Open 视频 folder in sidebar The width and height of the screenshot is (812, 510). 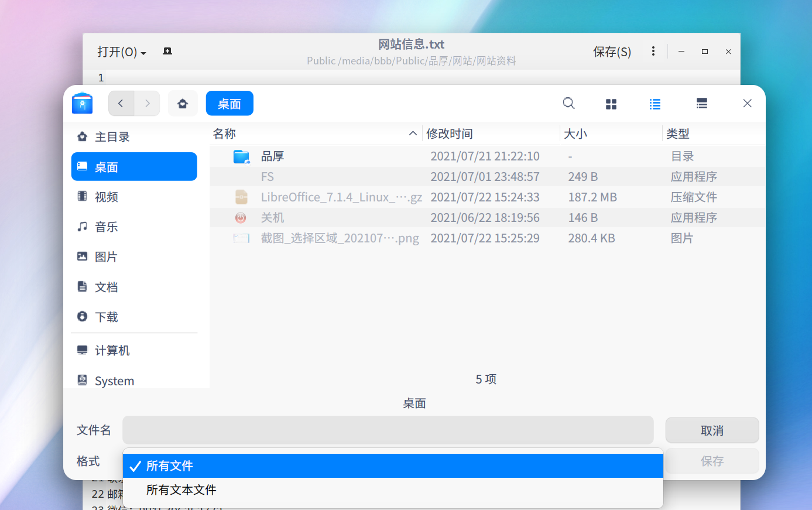134,197
